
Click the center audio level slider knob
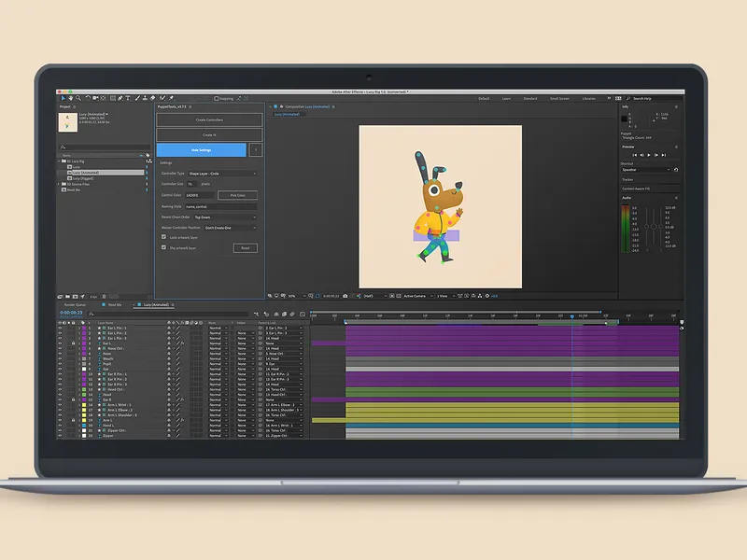(x=654, y=227)
